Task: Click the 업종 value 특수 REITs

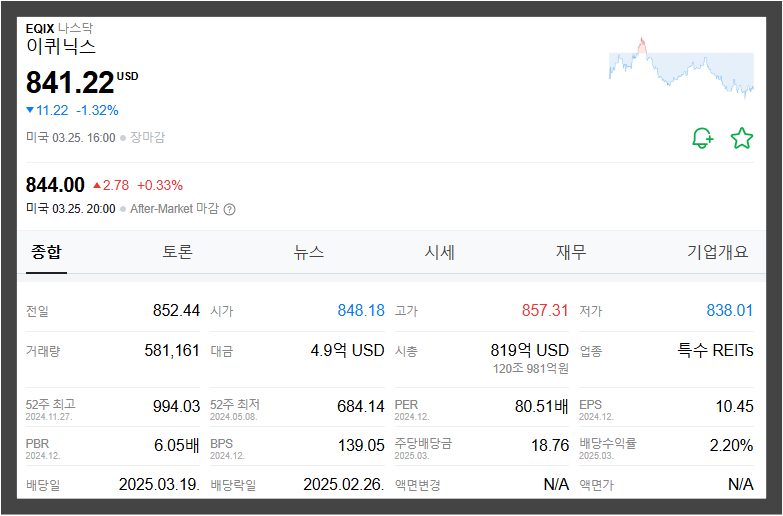Action: tap(715, 350)
